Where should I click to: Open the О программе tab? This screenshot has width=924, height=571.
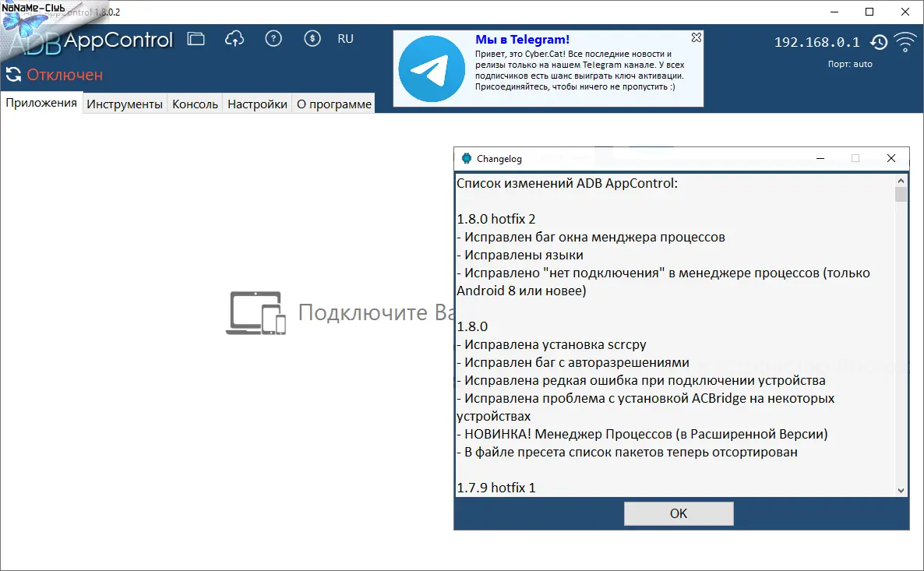click(334, 104)
